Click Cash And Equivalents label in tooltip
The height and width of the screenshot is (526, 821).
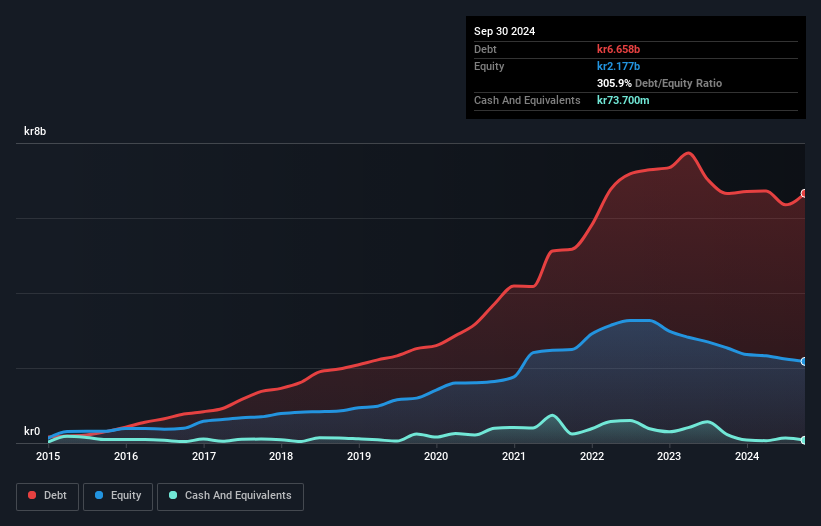coord(527,100)
